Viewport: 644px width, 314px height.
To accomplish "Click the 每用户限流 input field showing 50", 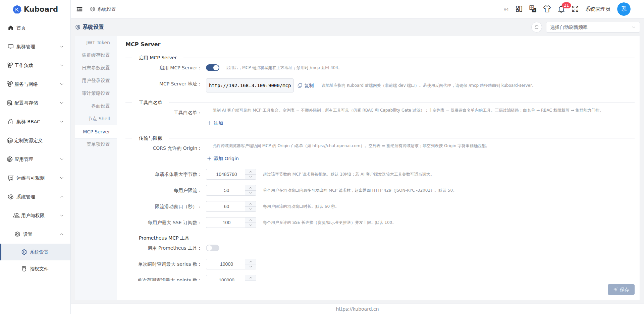I will (226, 190).
